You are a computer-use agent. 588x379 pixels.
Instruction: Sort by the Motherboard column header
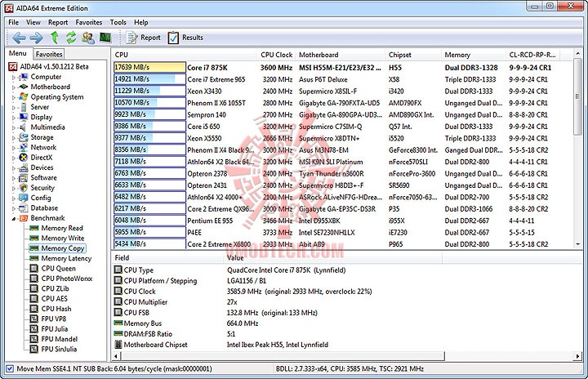click(340, 55)
